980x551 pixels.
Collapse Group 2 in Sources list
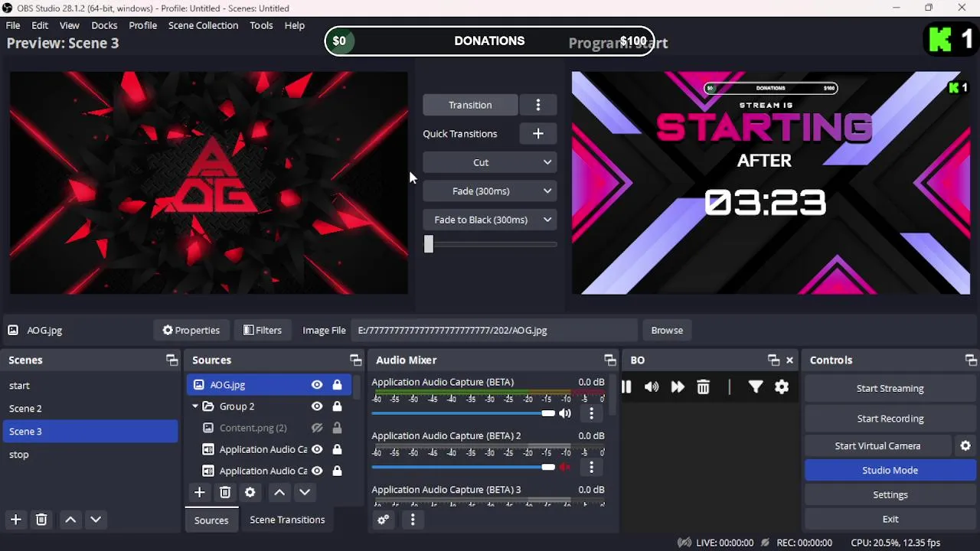click(195, 406)
